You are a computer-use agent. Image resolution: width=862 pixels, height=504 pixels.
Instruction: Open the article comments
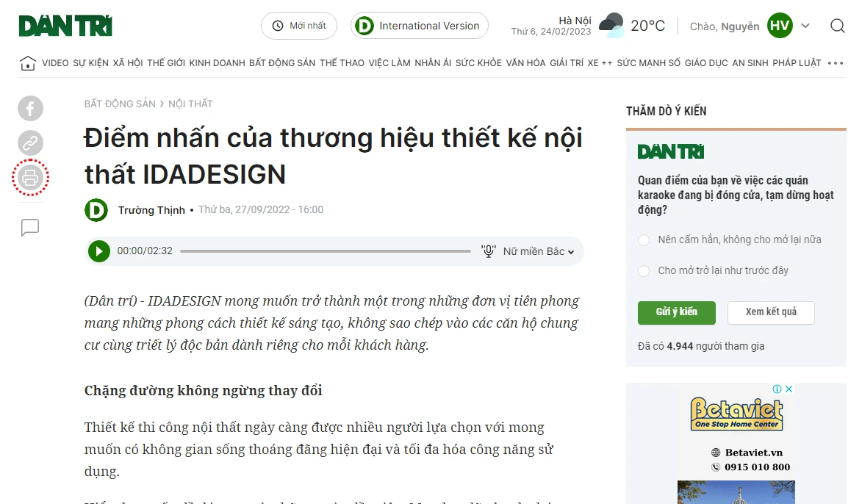[30, 227]
